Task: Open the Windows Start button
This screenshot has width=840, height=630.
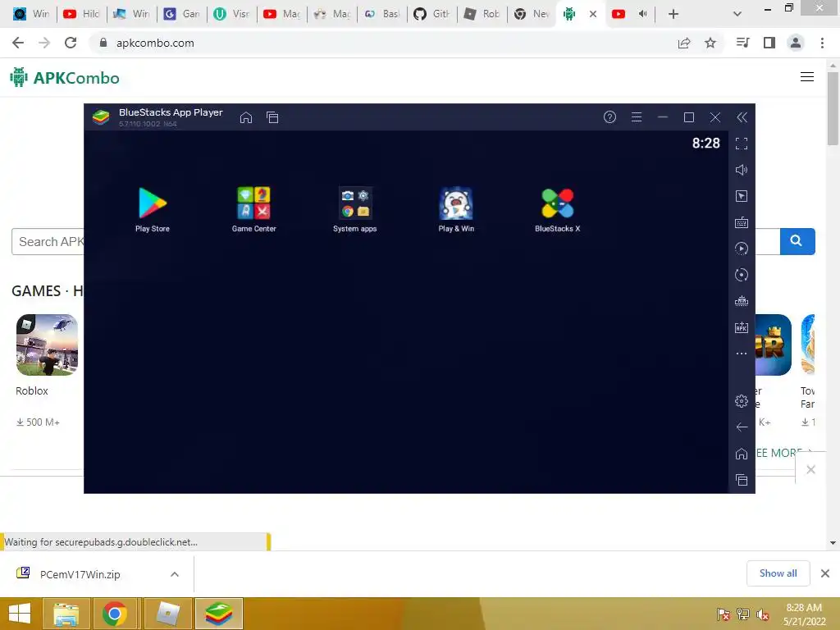Action: (x=20, y=614)
